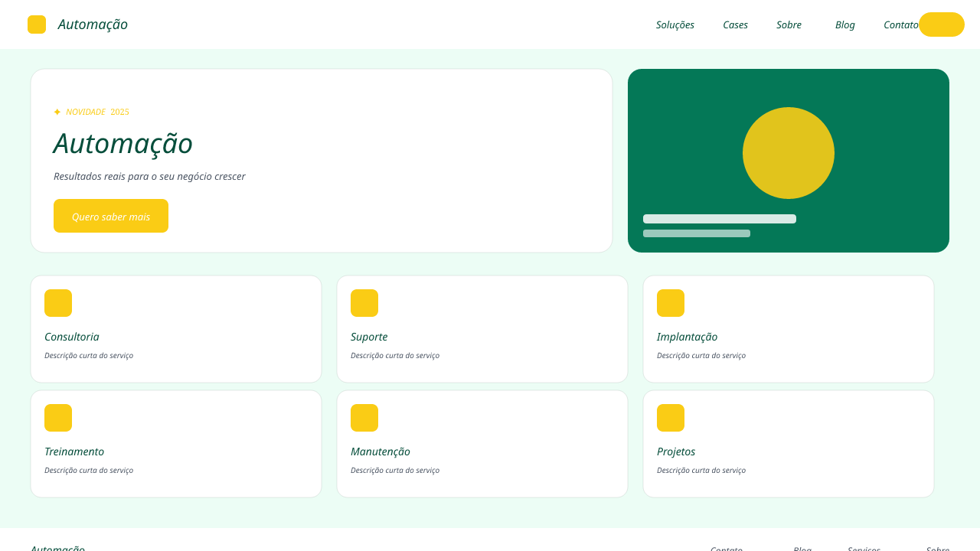Click the sparkle icon beside NOVIDADE
This screenshot has width=980, height=551.
(57, 112)
